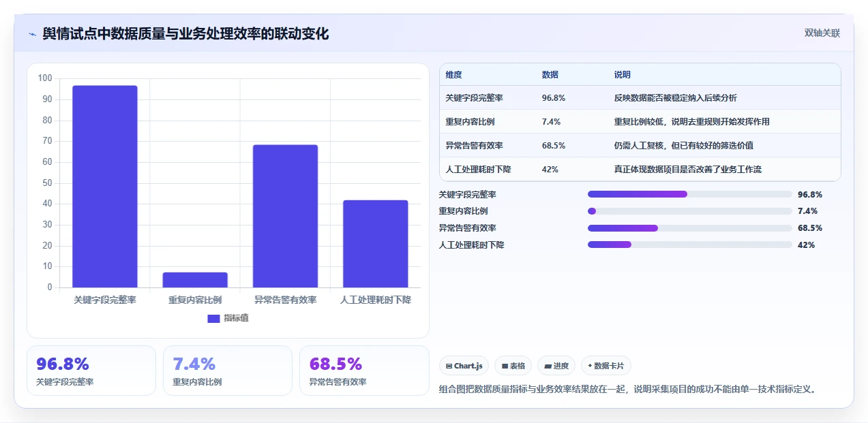Click the 重复比例较低 description cell

(692, 122)
